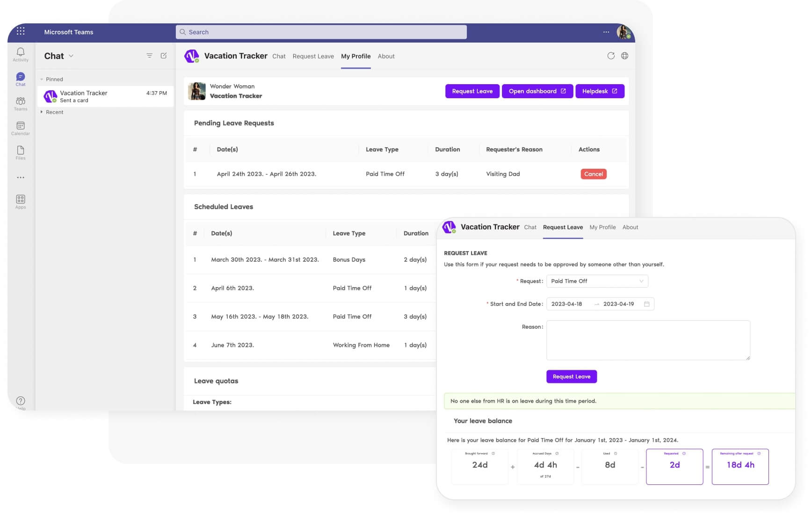
Task: Click the 'Visiting Dad' reason cell
Action: pos(503,174)
